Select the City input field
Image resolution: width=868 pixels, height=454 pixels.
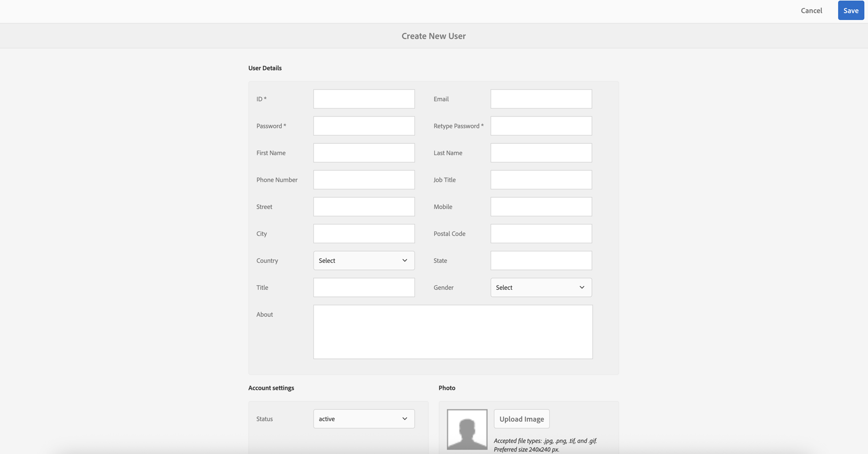pos(364,233)
